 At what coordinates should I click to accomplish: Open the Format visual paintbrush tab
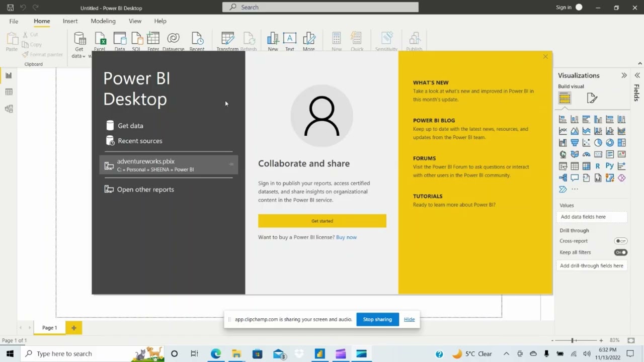592,98
